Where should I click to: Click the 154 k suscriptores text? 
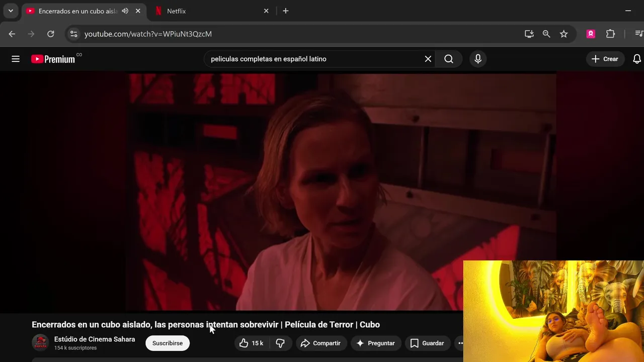(75, 348)
